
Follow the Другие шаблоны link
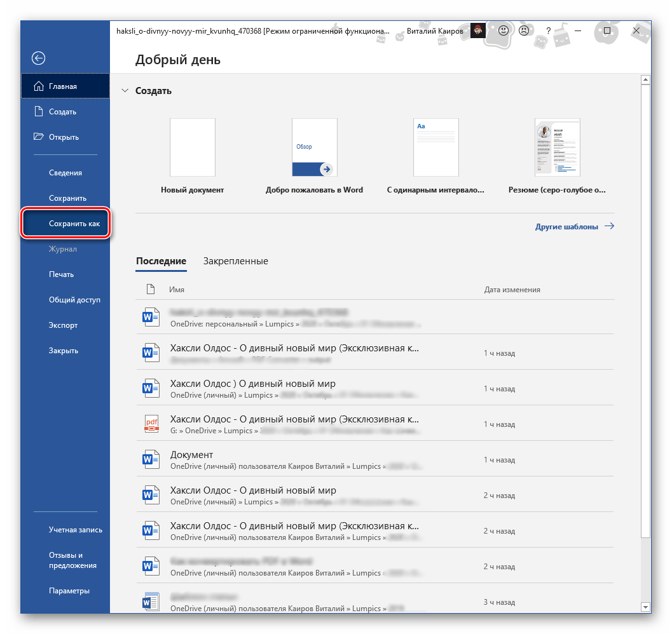tap(575, 226)
